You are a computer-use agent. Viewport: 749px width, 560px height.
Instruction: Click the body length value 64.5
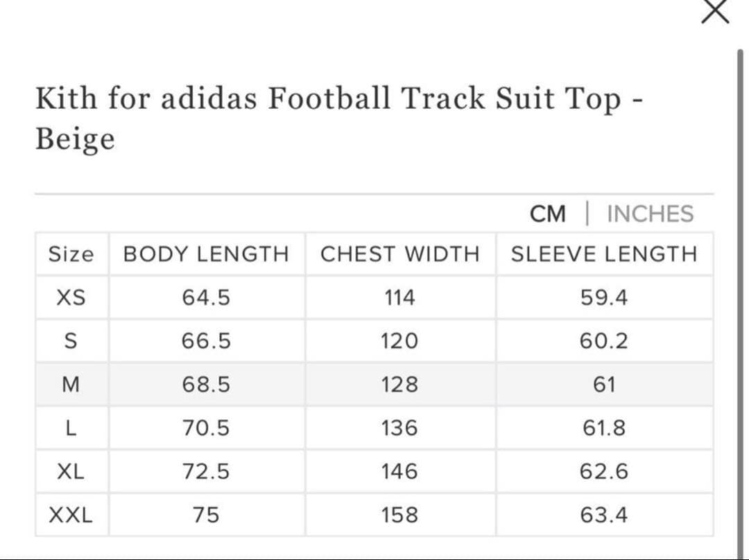pyautogui.click(x=205, y=297)
